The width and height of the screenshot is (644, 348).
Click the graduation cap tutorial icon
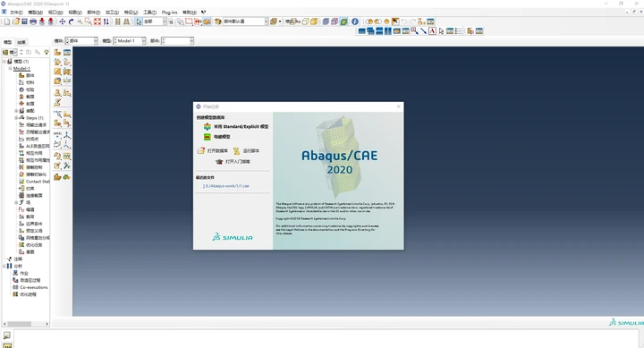click(x=219, y=162)
